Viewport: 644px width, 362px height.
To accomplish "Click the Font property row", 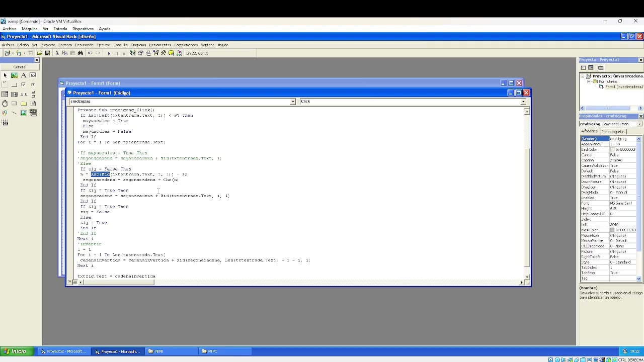I will (608, 203).
